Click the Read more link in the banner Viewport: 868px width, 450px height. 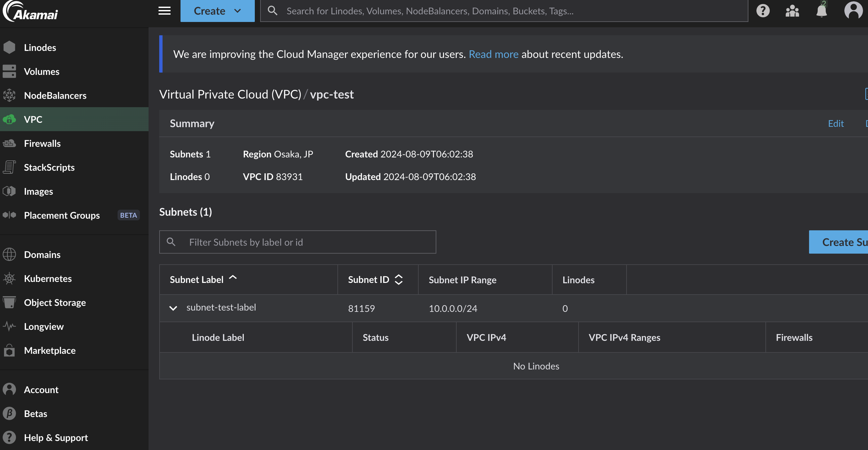(x=493, y=54)
